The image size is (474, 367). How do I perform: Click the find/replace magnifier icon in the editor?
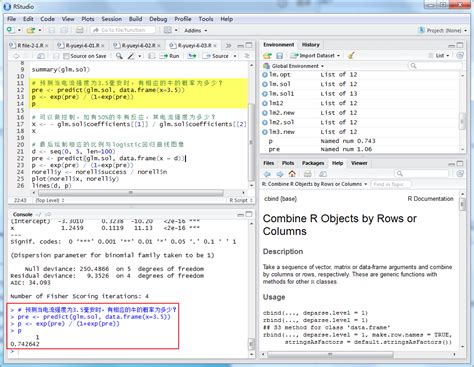click(119, 56)
